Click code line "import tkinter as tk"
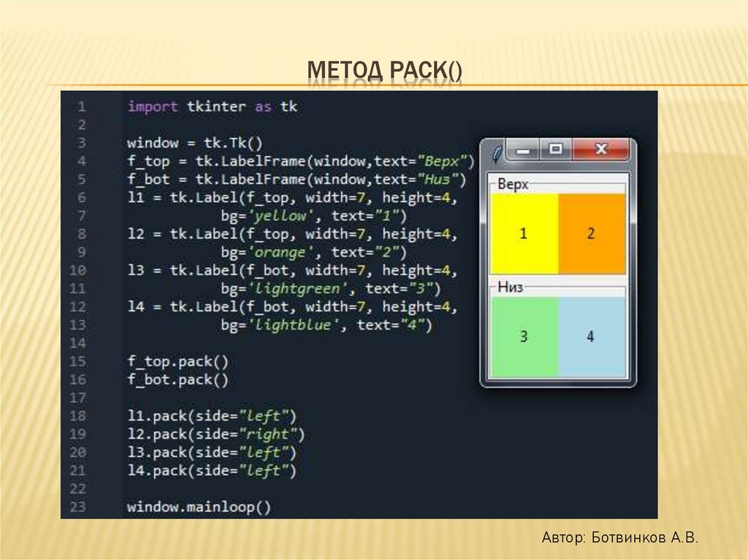The height and width of the screenshot is (560, 748). [213, 107]
